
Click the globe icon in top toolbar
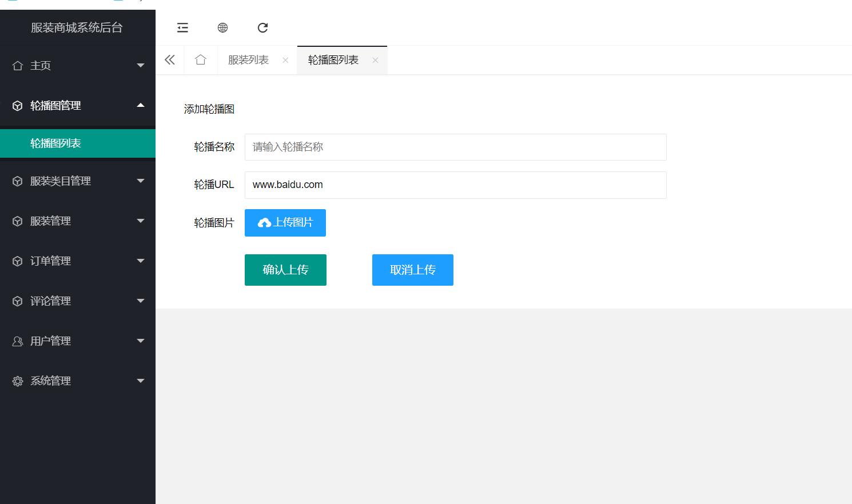222,27
